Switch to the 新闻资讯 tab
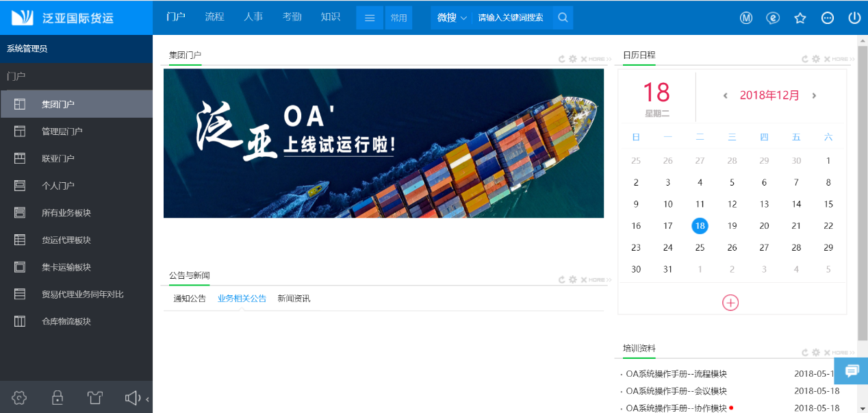The width and height of the screenshot is (868, 413). tap(294, 299)
